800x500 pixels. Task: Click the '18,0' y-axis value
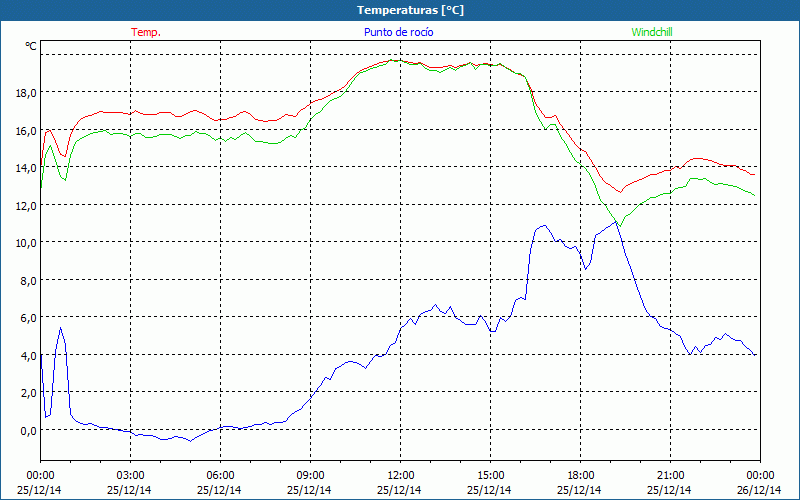coord(27,93)
